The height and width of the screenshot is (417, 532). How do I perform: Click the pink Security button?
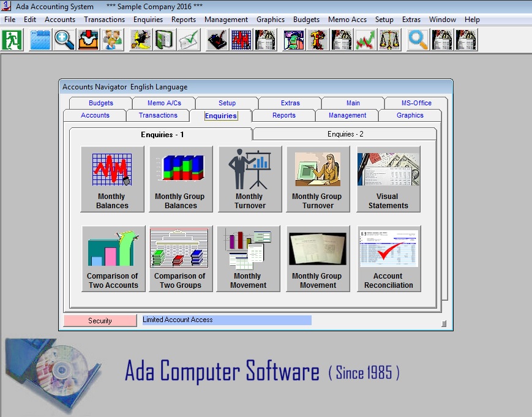click(100, 321)
